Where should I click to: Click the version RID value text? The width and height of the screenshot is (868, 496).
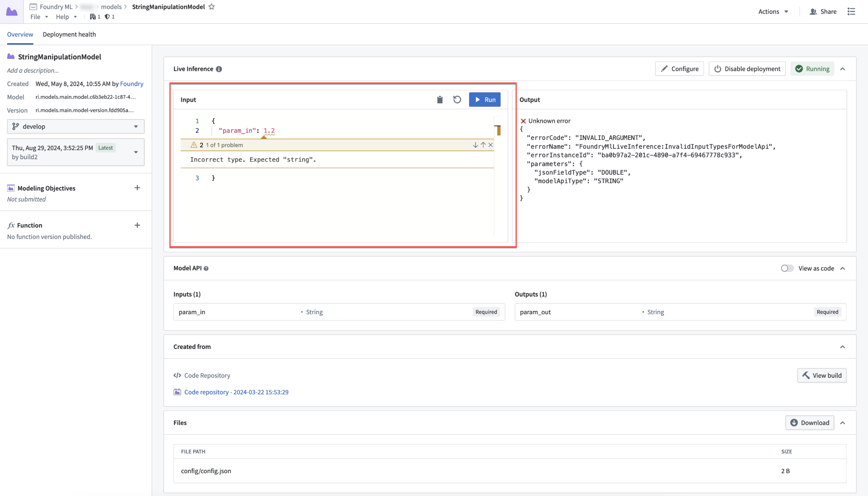click(85, 110)
